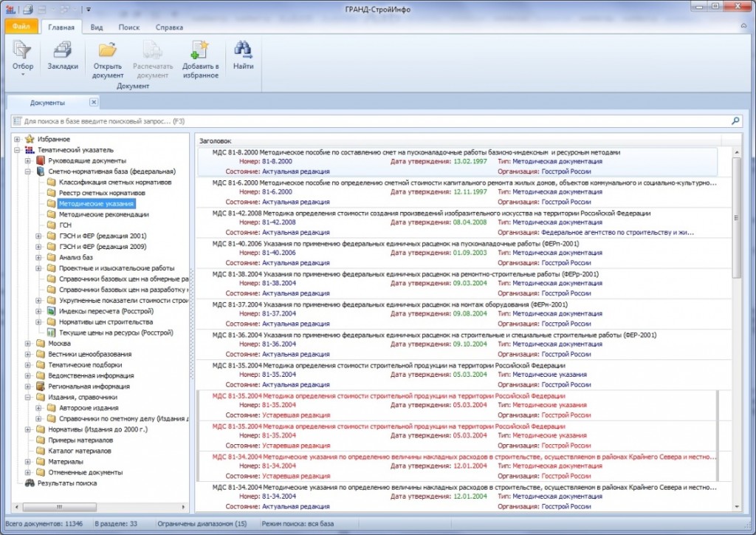Expand Проектные и изыскательские работы
The height and width of the screenshot is (535, 756).
tap(38, 268)
